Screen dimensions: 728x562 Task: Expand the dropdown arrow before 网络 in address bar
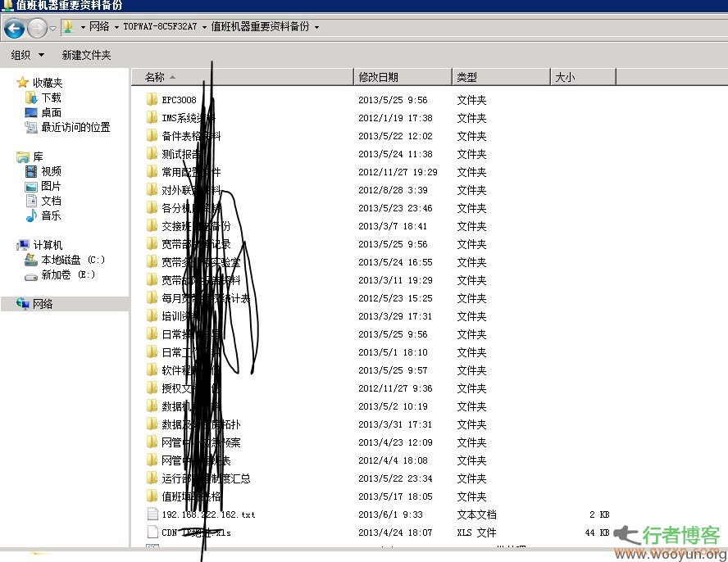point(83,27)
